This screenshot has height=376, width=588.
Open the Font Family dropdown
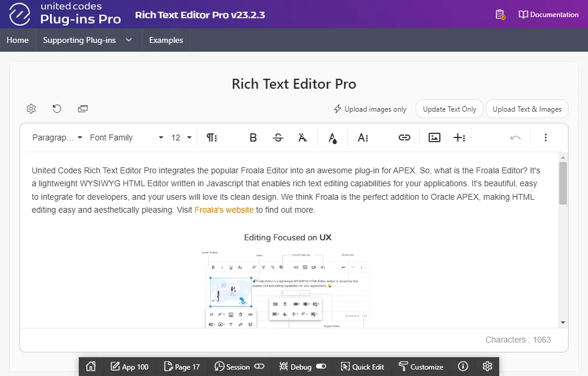126,137
